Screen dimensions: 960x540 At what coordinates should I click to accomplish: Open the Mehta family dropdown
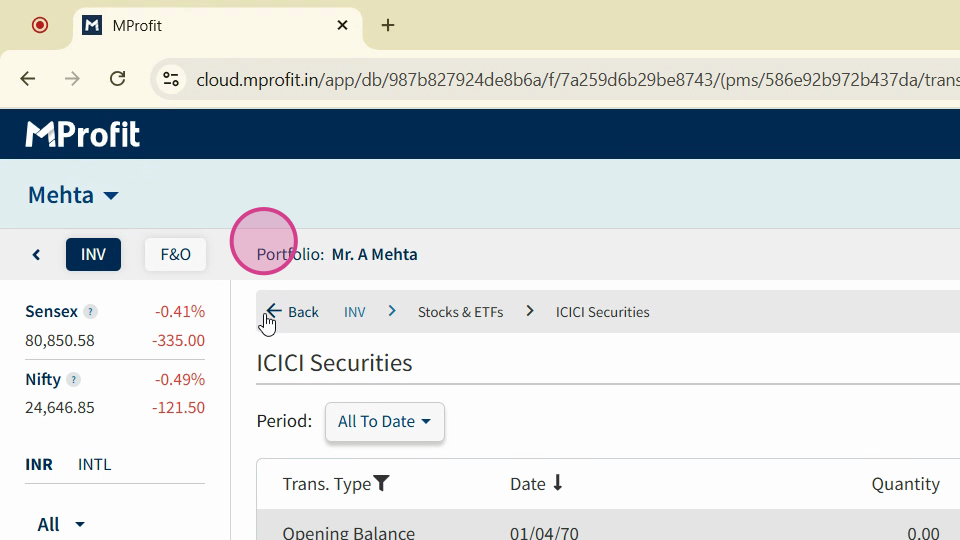(x=73, y=195)
